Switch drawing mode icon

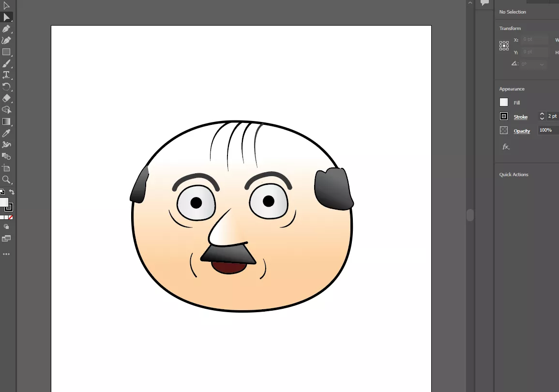(x=6, y=226)
